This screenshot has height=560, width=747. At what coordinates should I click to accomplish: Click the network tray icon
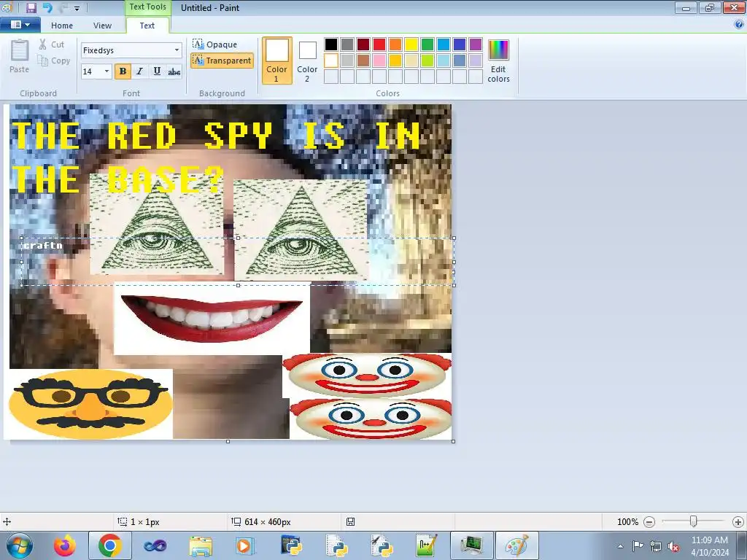tap(656, 546)
